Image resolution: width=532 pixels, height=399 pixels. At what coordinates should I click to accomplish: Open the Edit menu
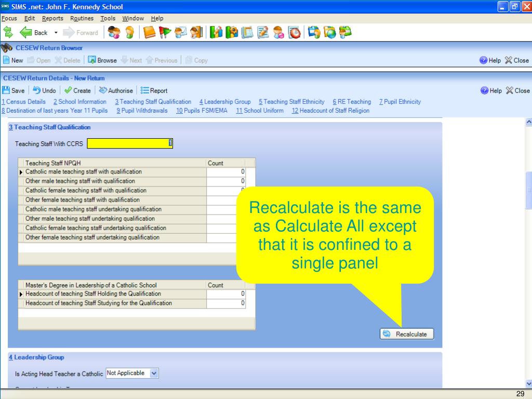coord(30,18)
